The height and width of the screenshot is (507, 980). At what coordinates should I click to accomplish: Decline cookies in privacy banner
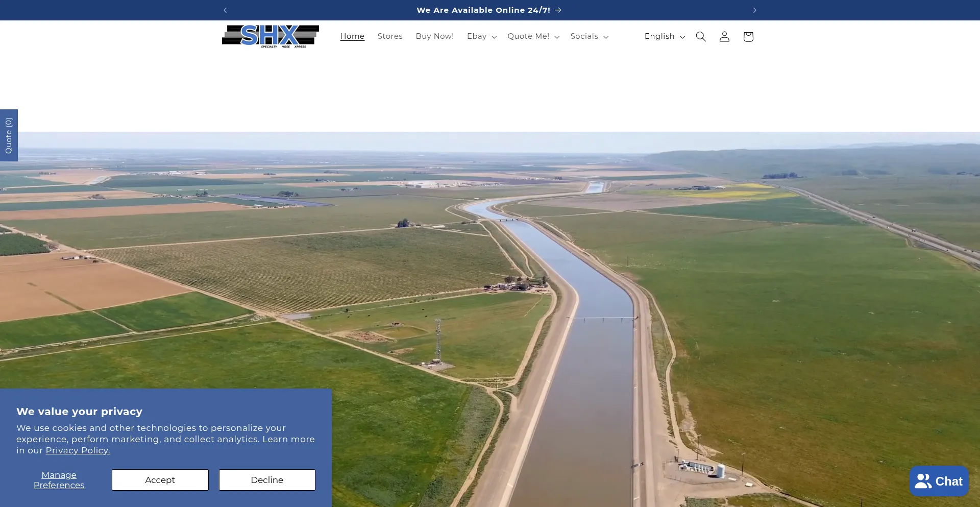tap(267, 480)
